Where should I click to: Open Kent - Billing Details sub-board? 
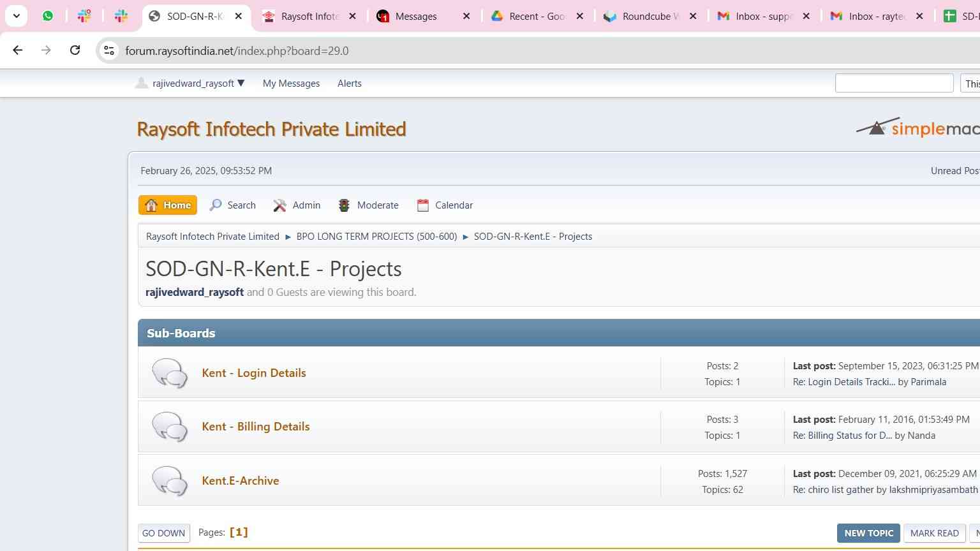click(x=256, y=427)
